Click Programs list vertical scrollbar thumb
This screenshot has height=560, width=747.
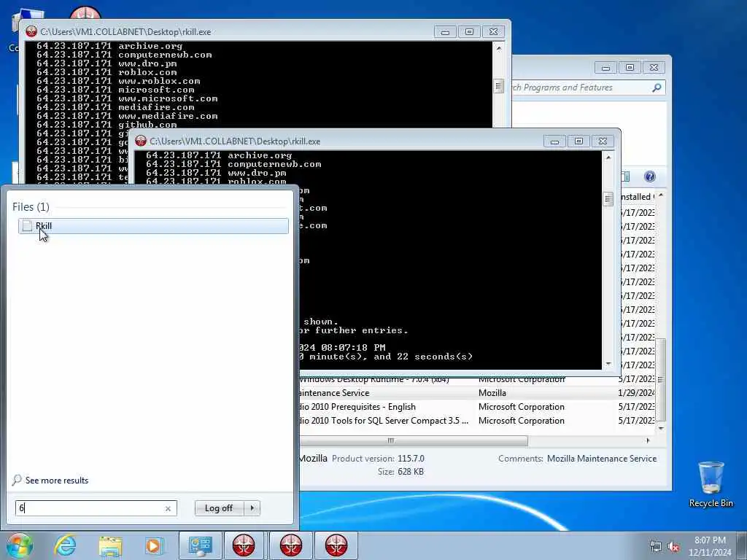point(661,379)
